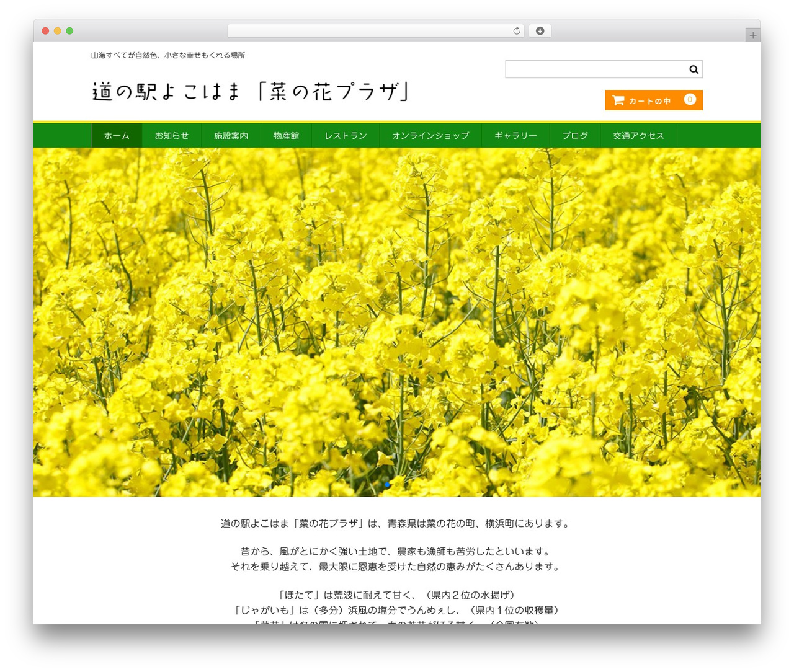Click the line starting 「じゃがいも」は（多分）
This screenshot has width=794, height=672.
pos(397,611)
